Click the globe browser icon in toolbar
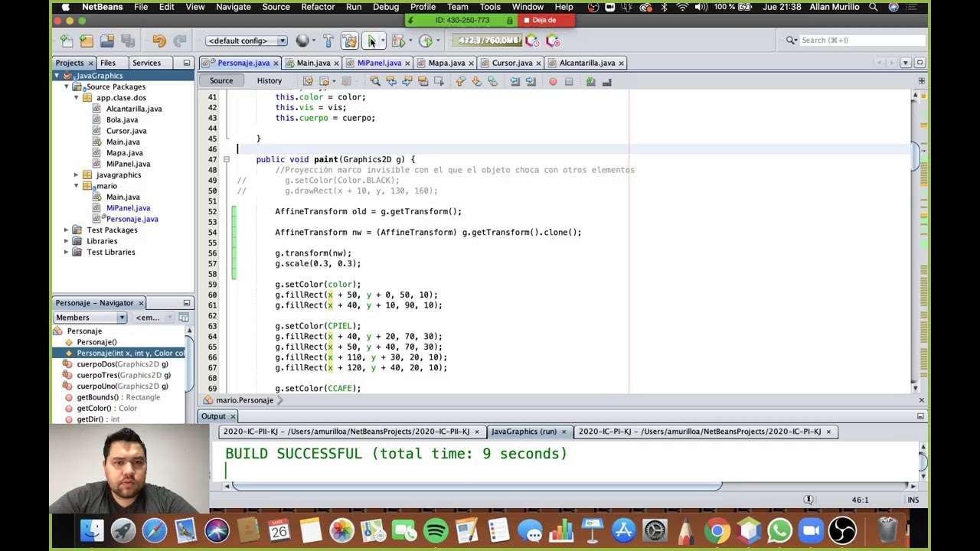The width and height of the screenshot is (980, 551). (x=302, y=41)
